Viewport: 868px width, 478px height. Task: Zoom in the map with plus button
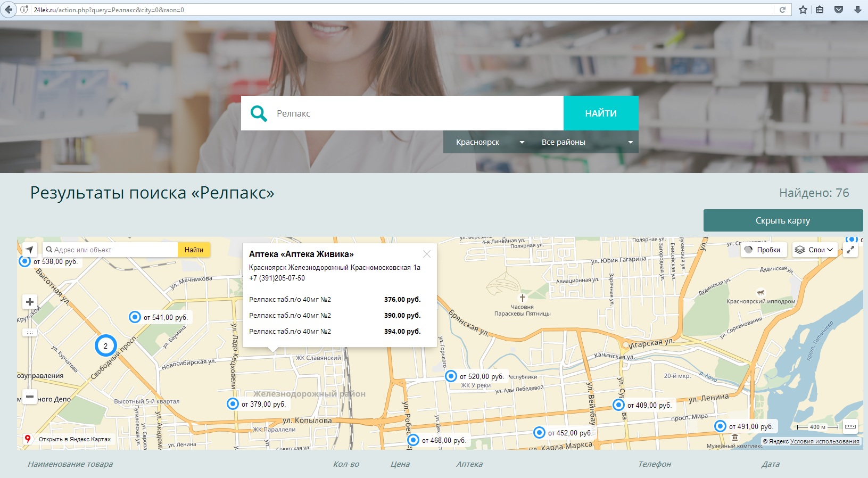point(30,302)
